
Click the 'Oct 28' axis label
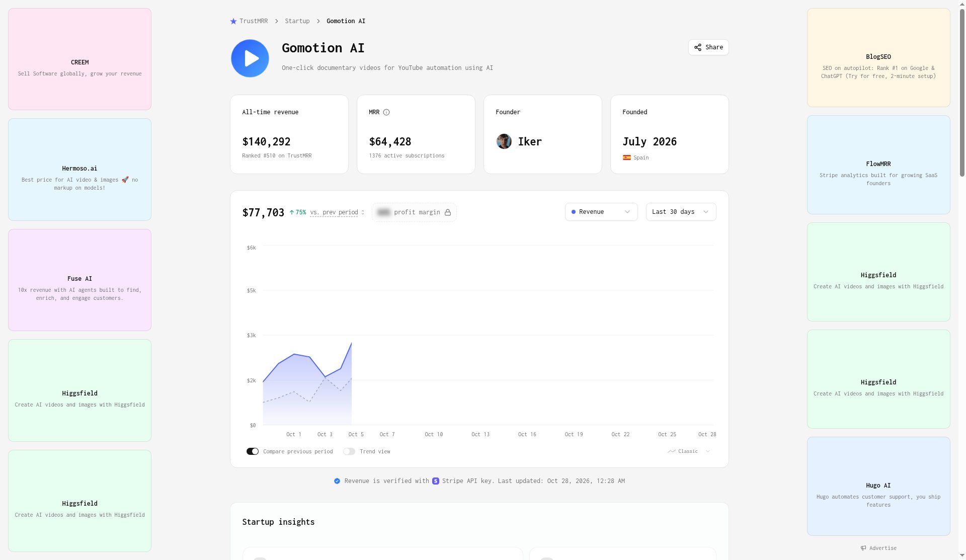pyautogui.click(x=707, y=434)
